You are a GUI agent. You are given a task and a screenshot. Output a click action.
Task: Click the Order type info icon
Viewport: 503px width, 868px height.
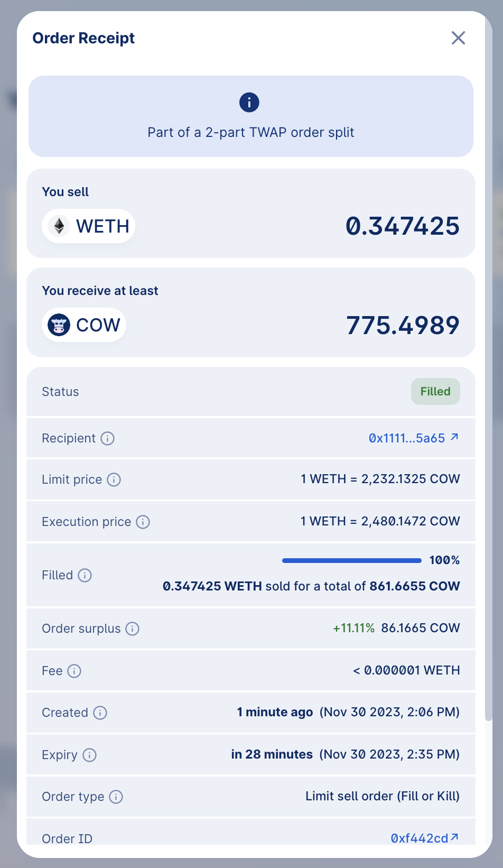(x=116, y=797)
